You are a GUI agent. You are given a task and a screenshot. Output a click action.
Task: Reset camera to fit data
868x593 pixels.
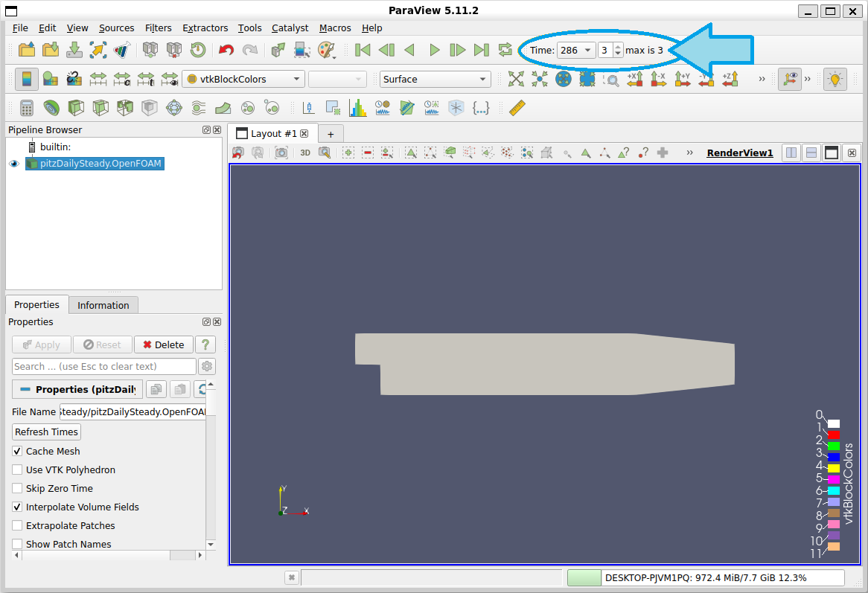[516, 79]
